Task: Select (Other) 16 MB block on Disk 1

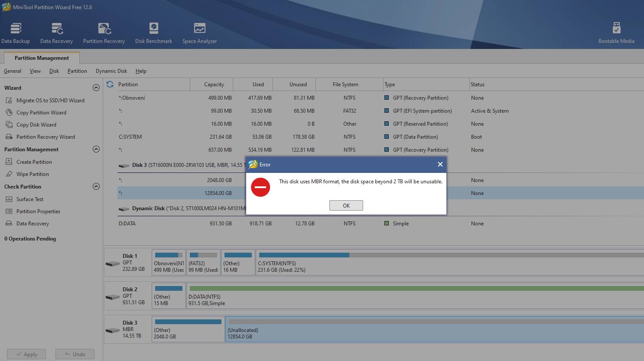Action: (238, 263)
